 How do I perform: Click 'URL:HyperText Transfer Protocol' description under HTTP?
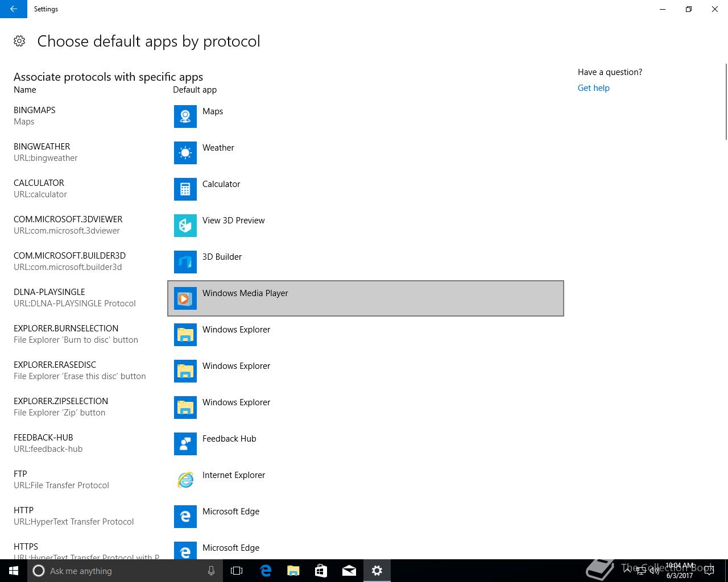(x=74, y=522)
